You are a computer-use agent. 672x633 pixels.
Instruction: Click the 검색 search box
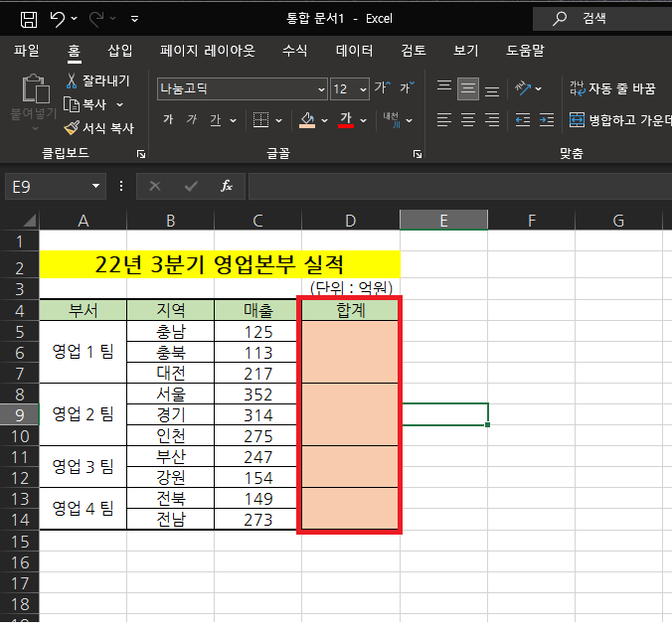point(602,19)
